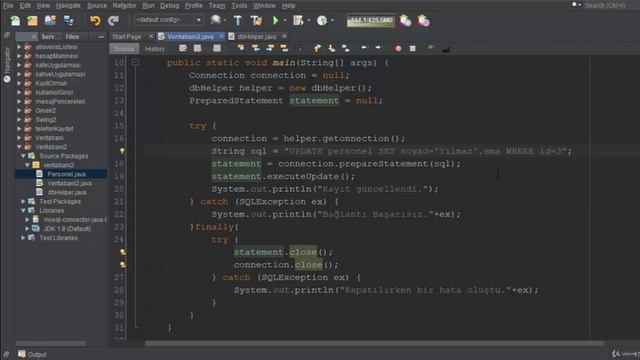
Task: Switch to the Services panel tab
Action: pyautogui.click(x=50, y=37)
